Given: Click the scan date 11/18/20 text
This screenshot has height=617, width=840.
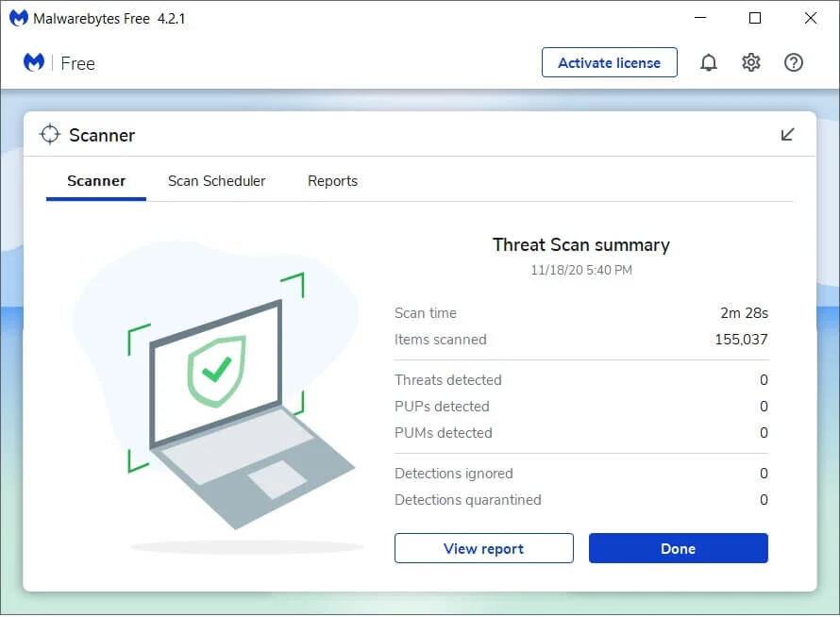Looking at the screenshot, I should tap(580, 270).
